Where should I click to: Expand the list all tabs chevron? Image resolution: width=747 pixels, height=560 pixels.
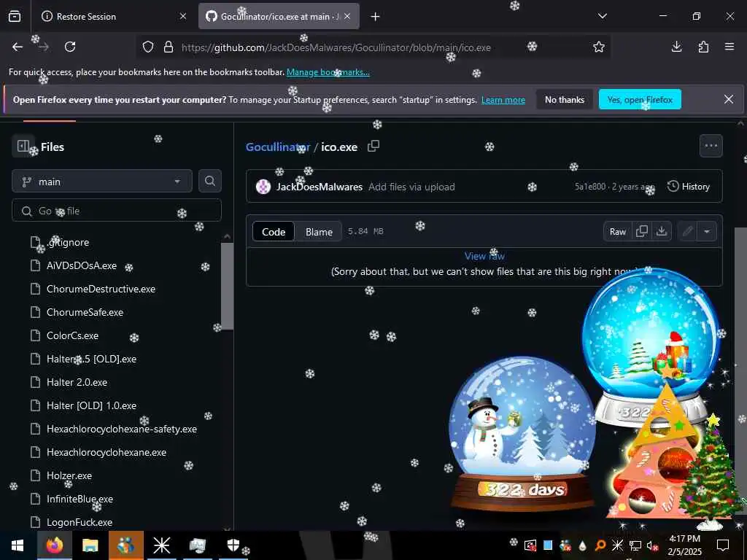coord(603,16)
